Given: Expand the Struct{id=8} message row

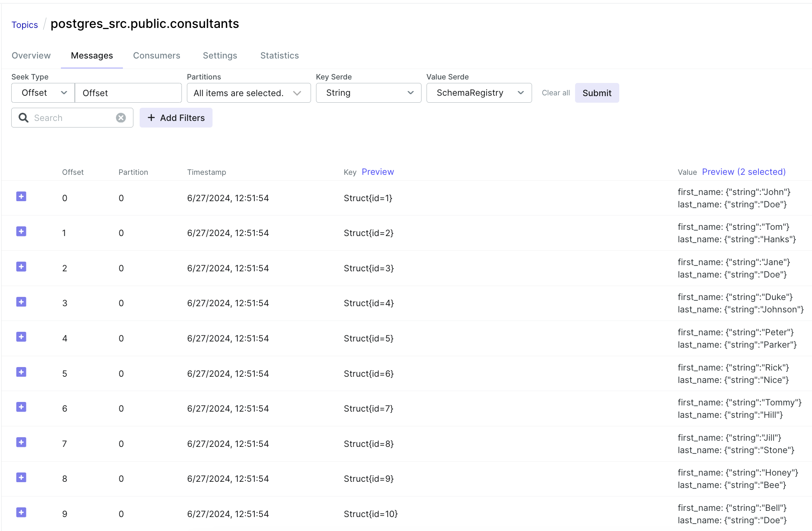Looking at the screenshot, I should point(21,442).
